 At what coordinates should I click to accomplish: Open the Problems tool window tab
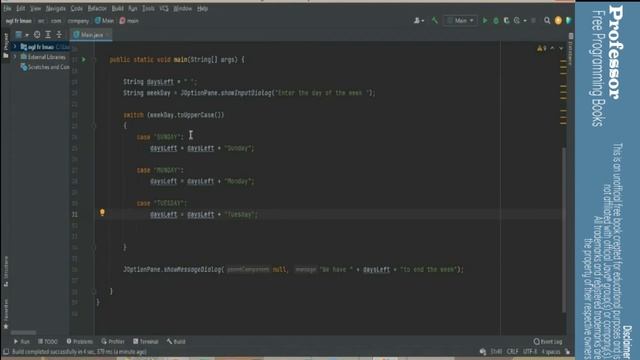pos(80,341)
